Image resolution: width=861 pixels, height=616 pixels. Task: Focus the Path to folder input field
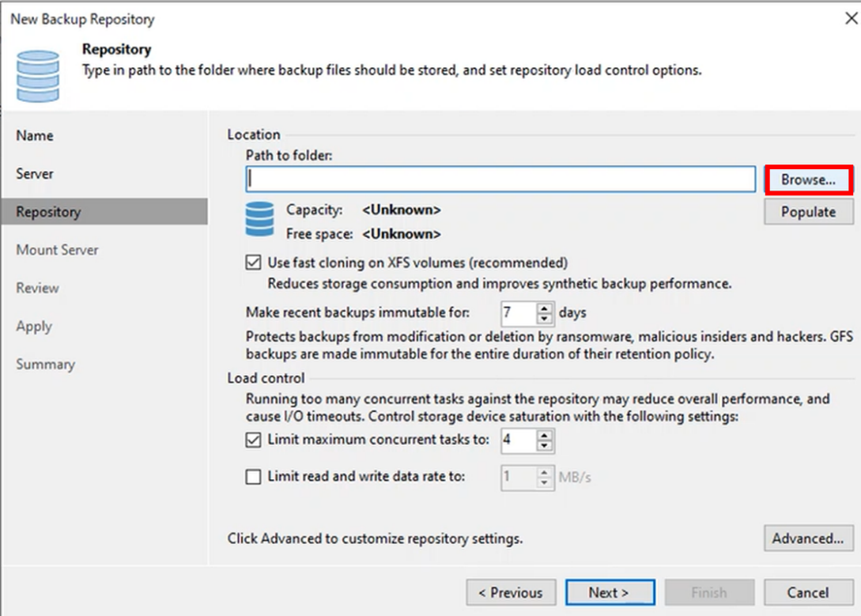[500, 180]
